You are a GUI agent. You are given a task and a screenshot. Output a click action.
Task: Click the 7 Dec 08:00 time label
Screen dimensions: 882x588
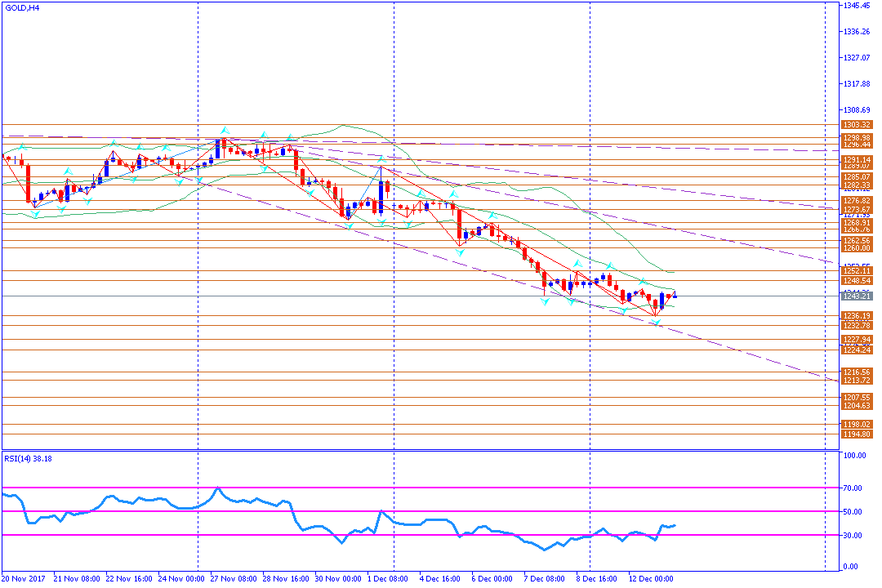[x=545, y=578]
